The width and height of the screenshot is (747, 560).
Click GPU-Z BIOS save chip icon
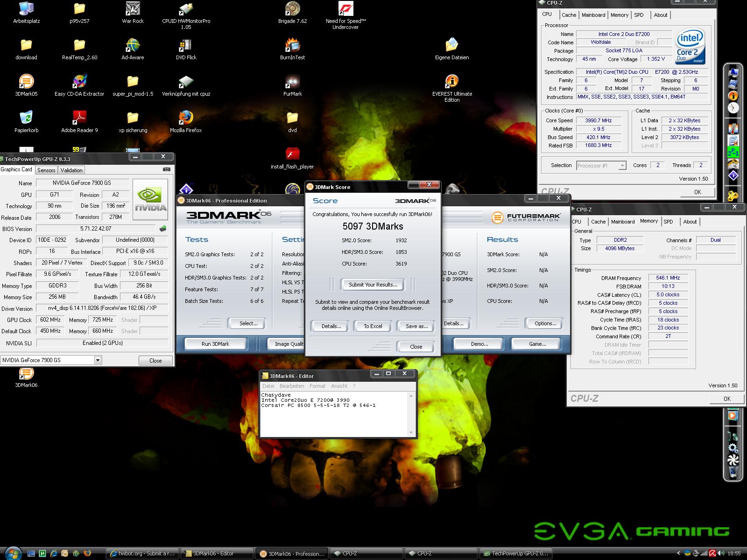(x=163, y=229)
